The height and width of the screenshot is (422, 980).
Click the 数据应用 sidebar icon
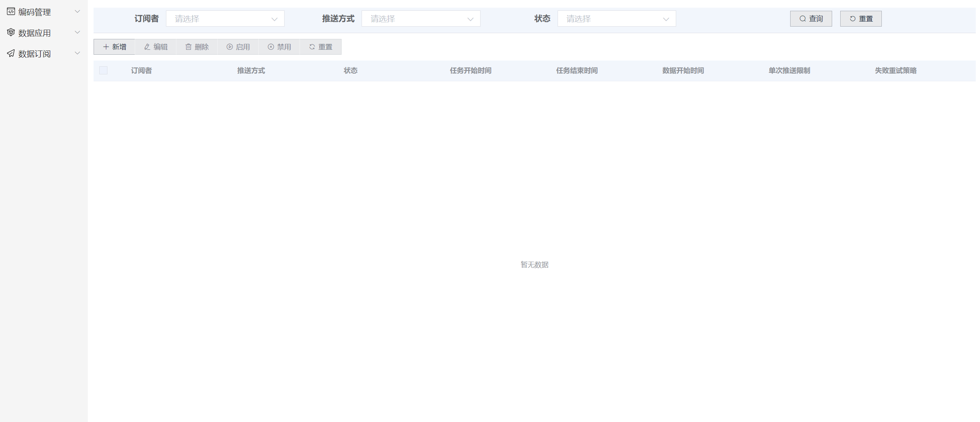coord(11,32)
